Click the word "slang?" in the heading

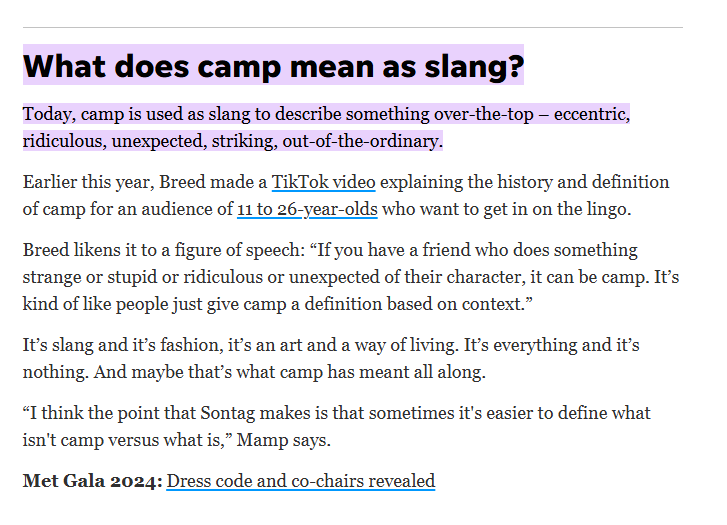474,66
